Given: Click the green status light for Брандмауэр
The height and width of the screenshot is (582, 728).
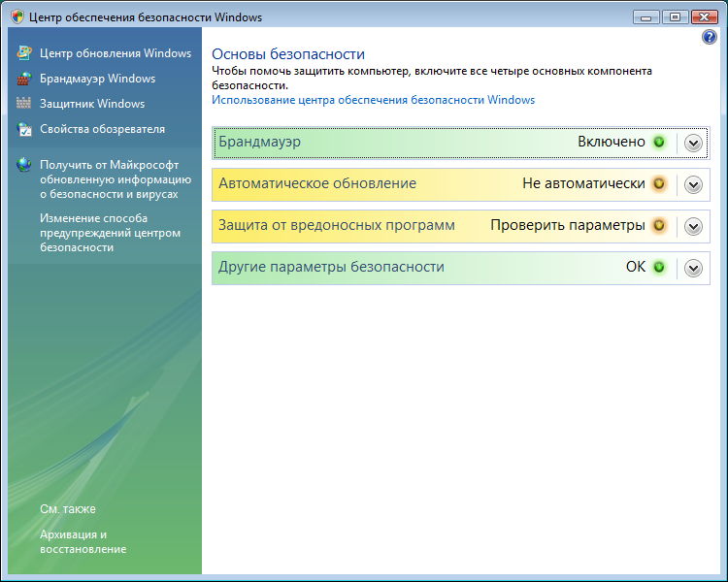Looking at the screenshot, I should (x=659, y=142).
